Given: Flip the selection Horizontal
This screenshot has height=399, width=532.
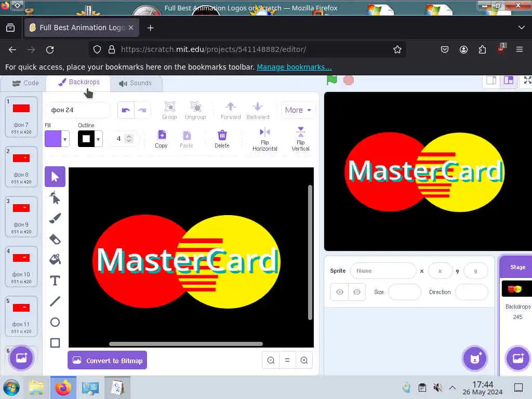Looking at the screenshot, I should [265, 139].
